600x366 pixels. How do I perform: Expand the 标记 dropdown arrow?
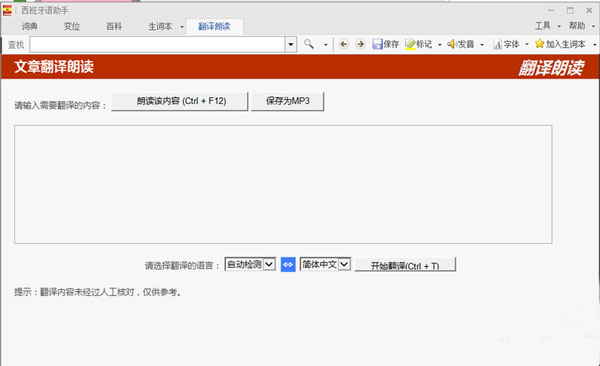pyautogui.click(x=440, y=45)
